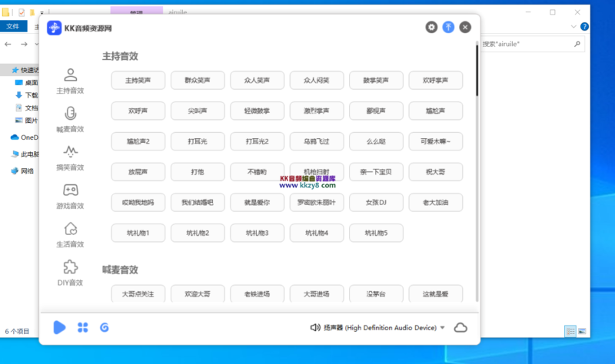Play the 可爱木嘛~ sound effect
This screenshot has width=615, height=364.
click(435, 141)
